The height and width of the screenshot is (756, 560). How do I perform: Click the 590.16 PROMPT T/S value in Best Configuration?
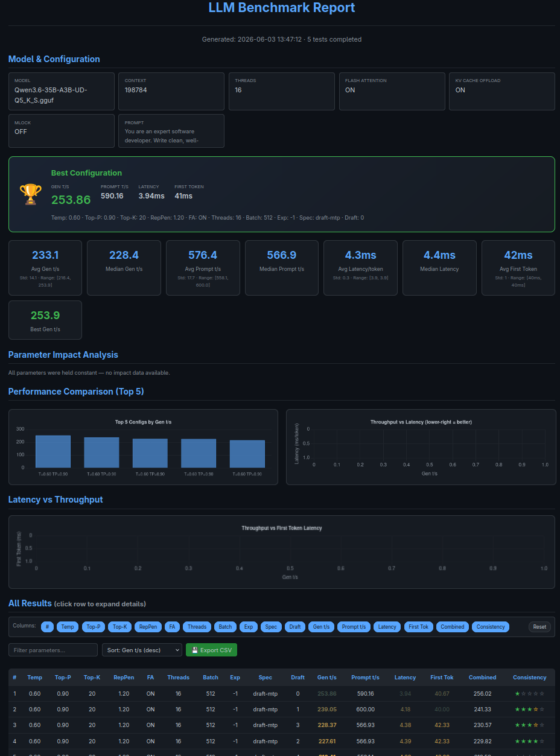tap(112, 196)
